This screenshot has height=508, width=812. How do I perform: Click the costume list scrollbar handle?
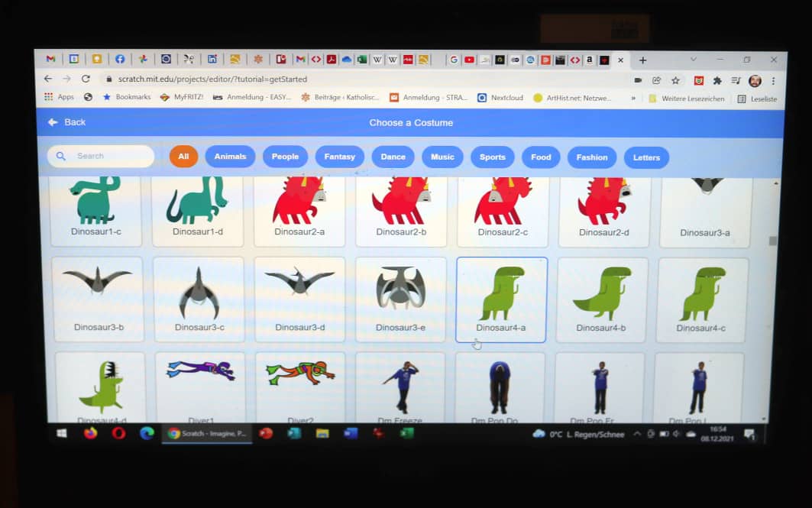(772, 241)
